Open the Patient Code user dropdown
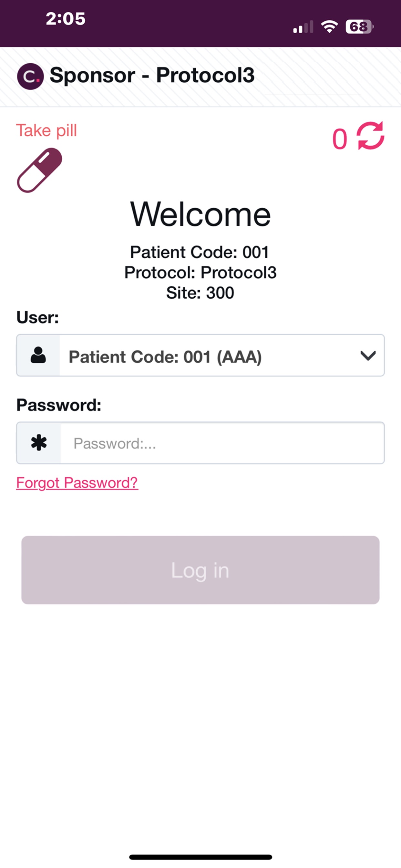This screenshot has width=401, height=868. tap(200, 355)
